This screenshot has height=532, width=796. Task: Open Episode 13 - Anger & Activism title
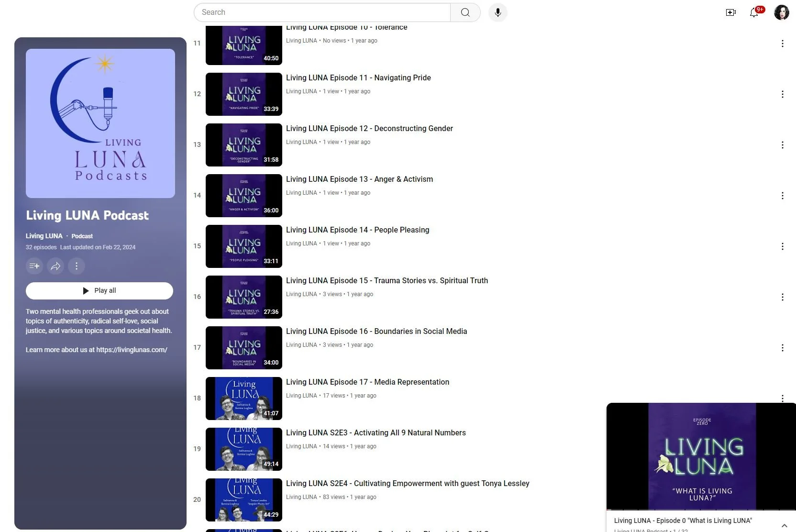coord(359,179)
